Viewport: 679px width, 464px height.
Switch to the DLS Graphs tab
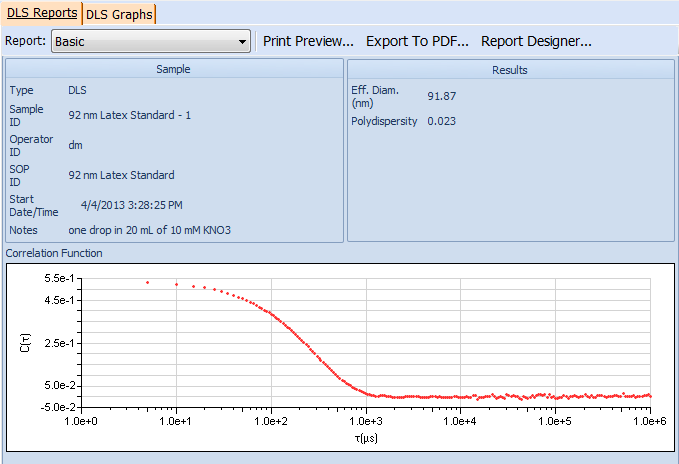pos(118,14)
